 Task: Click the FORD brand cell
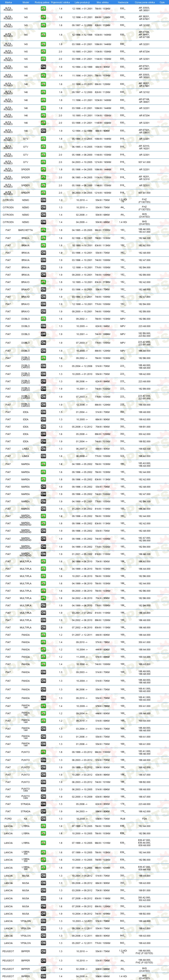tap(8, 819)
